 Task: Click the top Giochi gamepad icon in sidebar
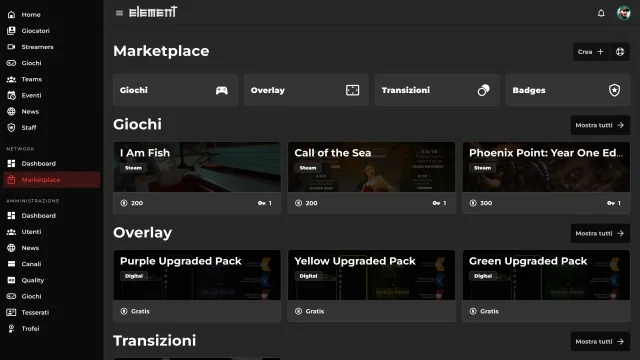tap(11, 63)
